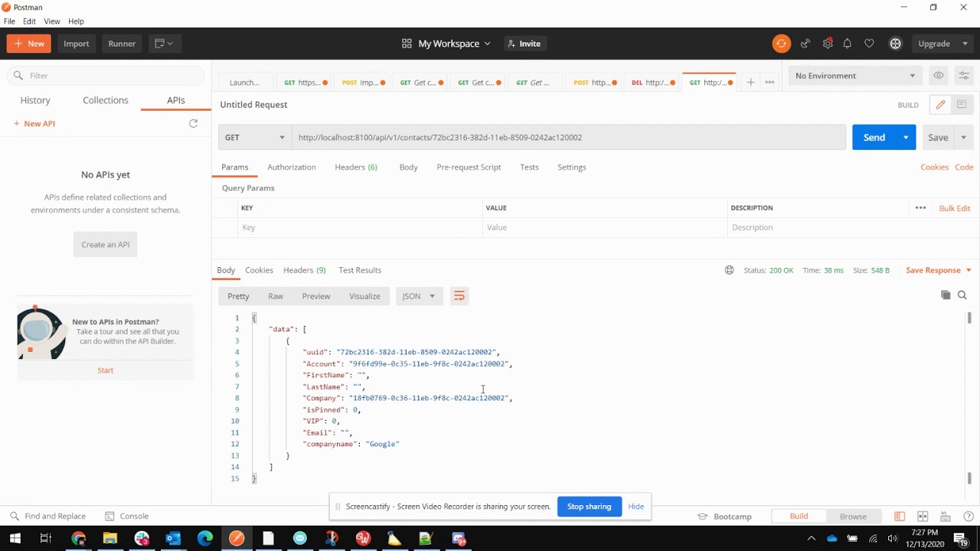Open the Windows Start button

pyautogui.click(x=15, y=539)
